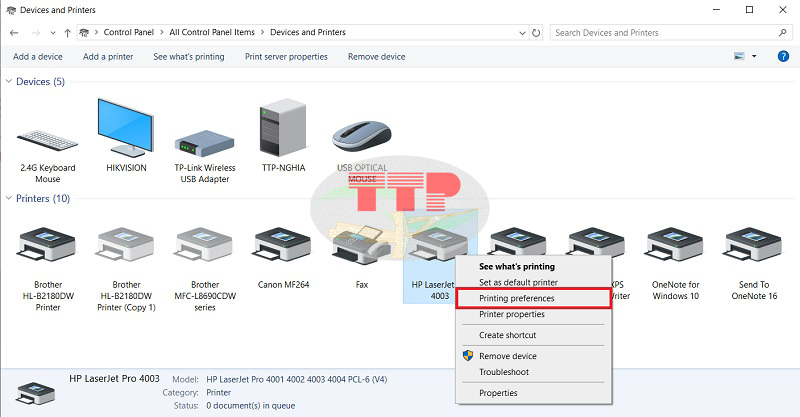Click the Refresh button beside address bar
Viewport: 800px width, 417px height.
click(536, 33)
